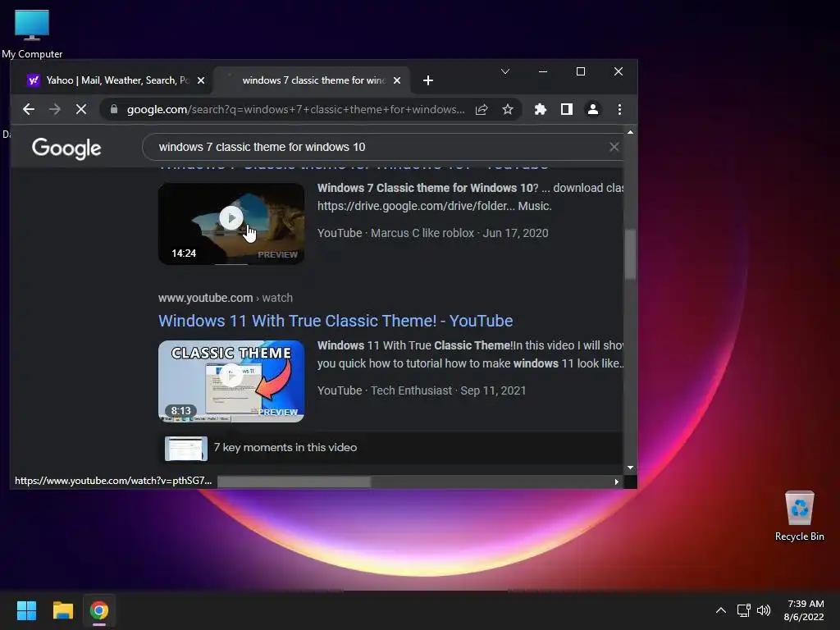Open Windows 11 With True Classic Theme link
The image size is (840, 630).
pyautogui.click(x=336, y=321)
